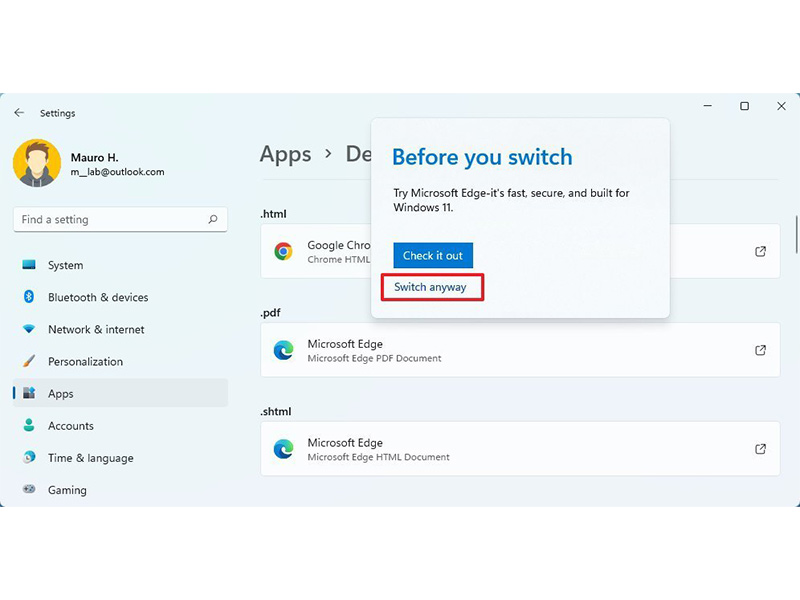Click the user avatar picture

(37, 163)
